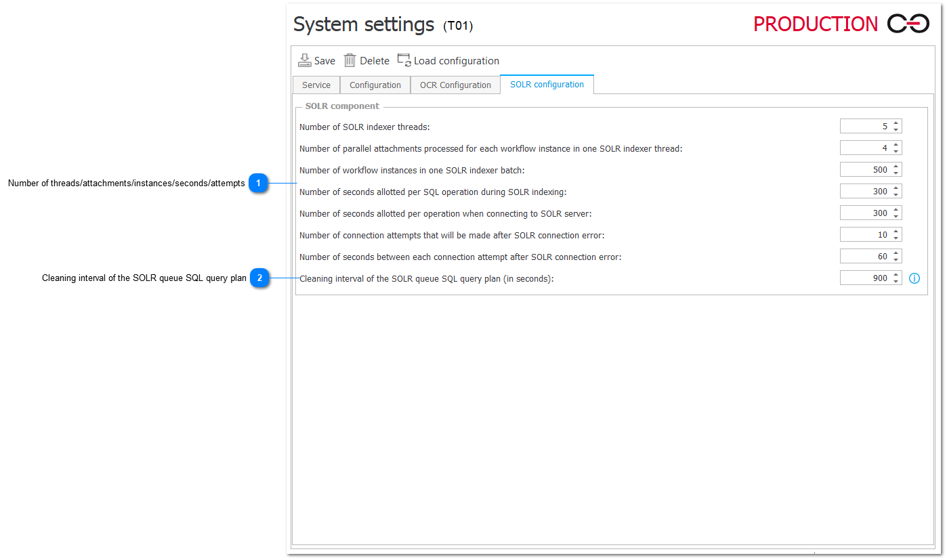Click the Save button label
This screenshot has width=947, height=560.
pyautogui.click(x=324, y=61)
